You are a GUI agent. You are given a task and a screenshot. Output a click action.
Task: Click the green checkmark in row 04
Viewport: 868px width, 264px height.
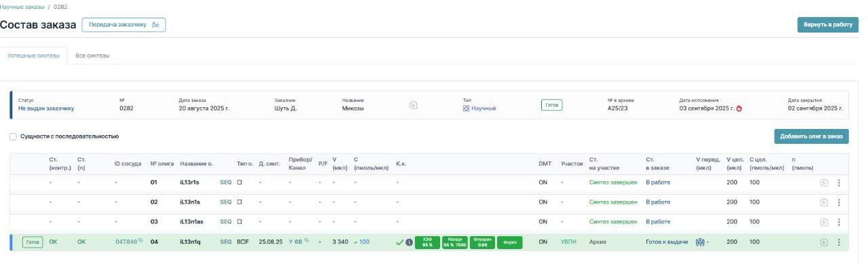pos(399,242)
